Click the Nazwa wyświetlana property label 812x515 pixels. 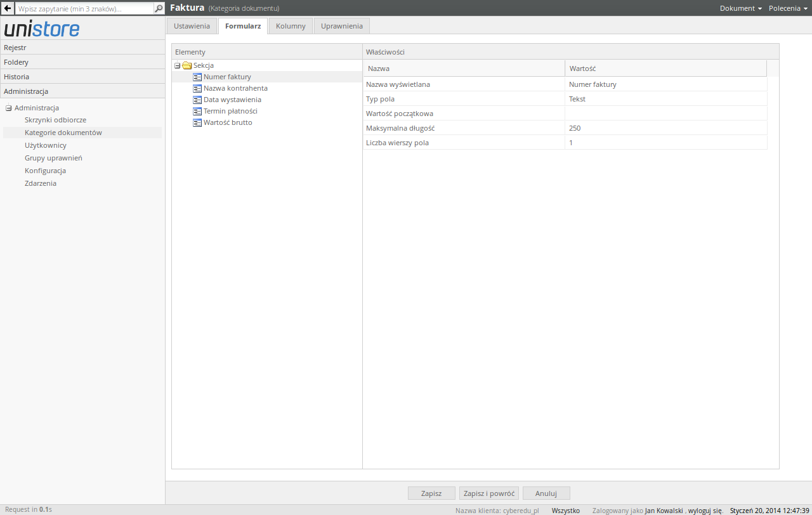tap(398, 84)
